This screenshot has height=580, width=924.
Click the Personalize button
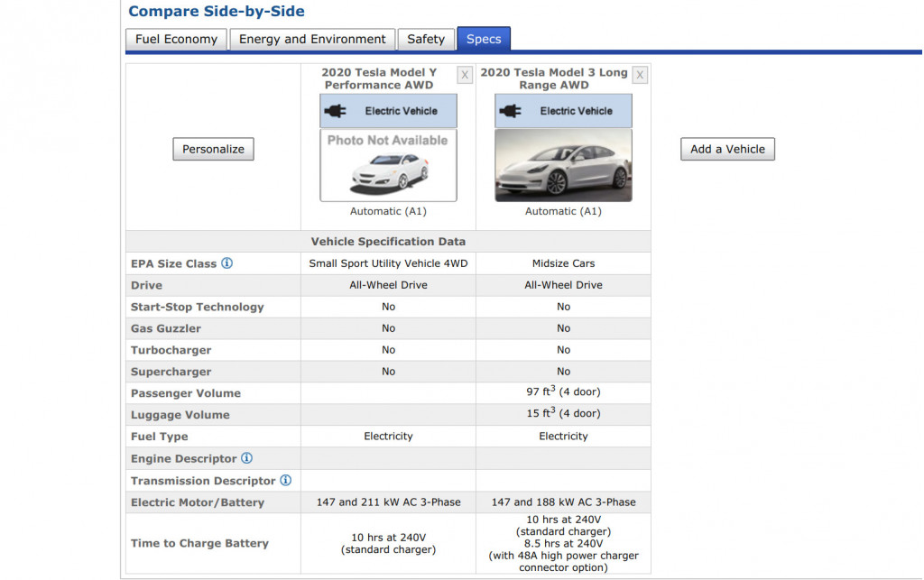(213, 149)
